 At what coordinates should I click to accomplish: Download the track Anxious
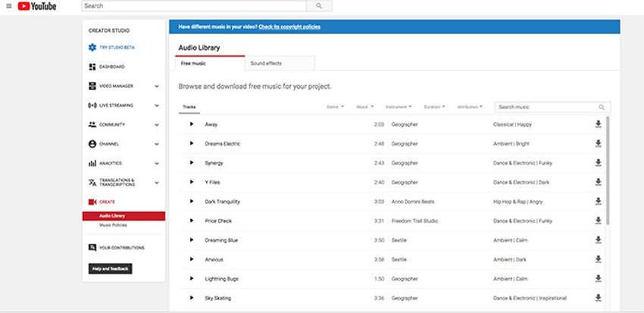598,259
